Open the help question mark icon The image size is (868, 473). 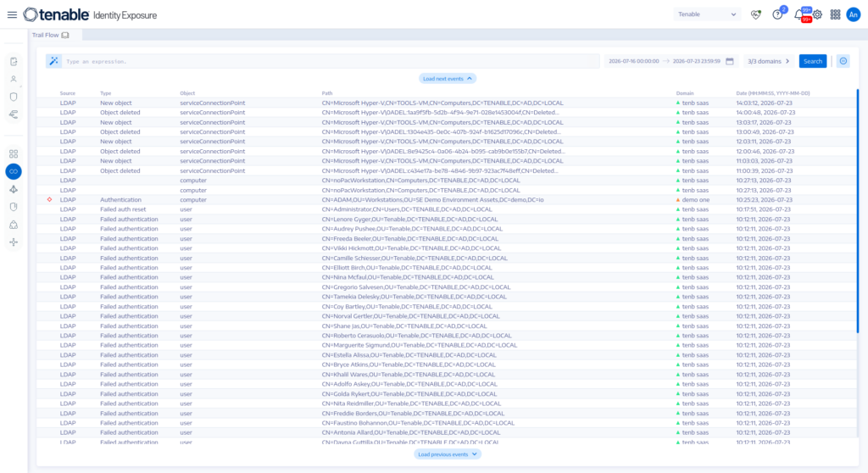tap(777, 15)
